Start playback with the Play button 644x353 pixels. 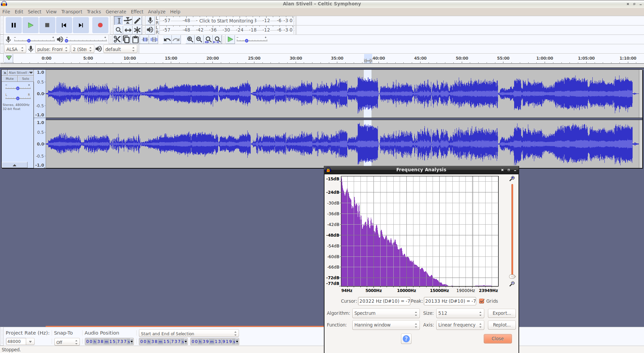31,25
